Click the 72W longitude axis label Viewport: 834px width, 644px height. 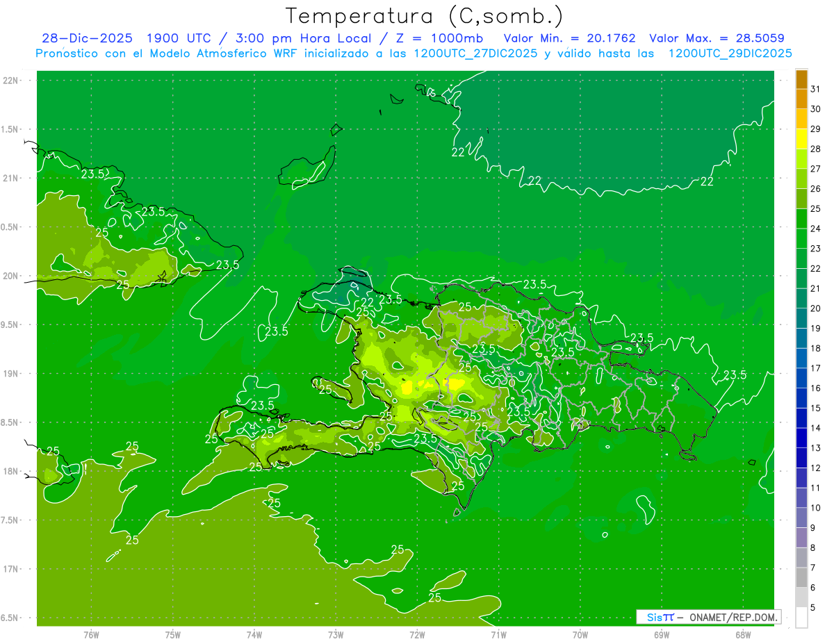(417, 634)
